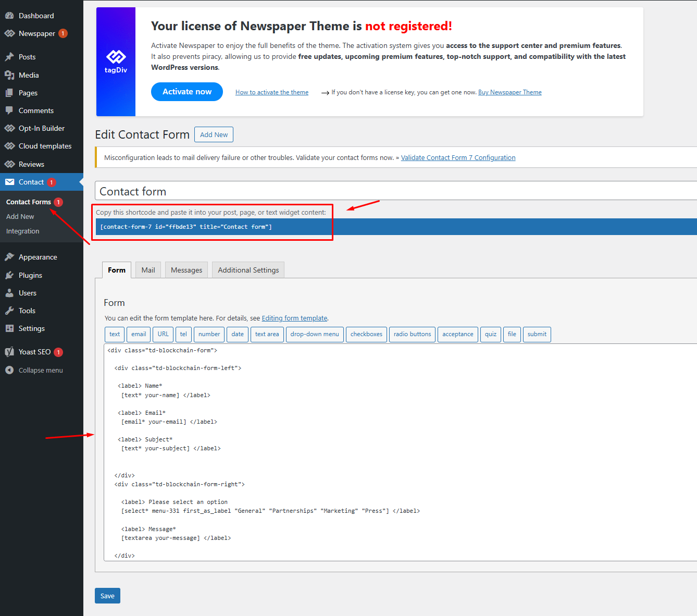697x616 pixels.
Task: Click the Contact menu notification badge
Action: pos(52,182)
